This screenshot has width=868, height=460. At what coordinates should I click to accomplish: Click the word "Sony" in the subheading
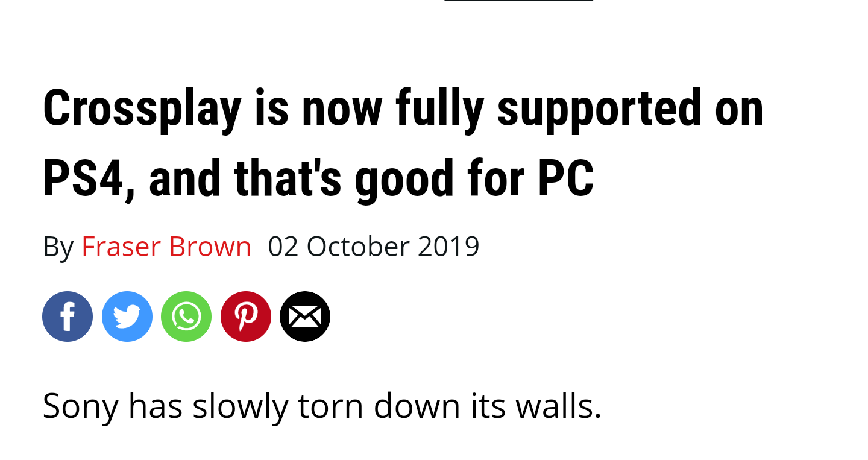click(x=80, y=405)
